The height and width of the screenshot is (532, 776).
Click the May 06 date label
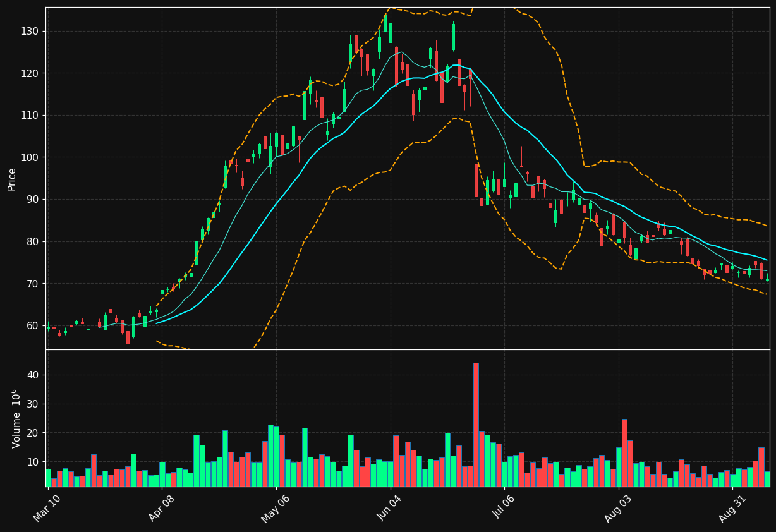(276, 509)
